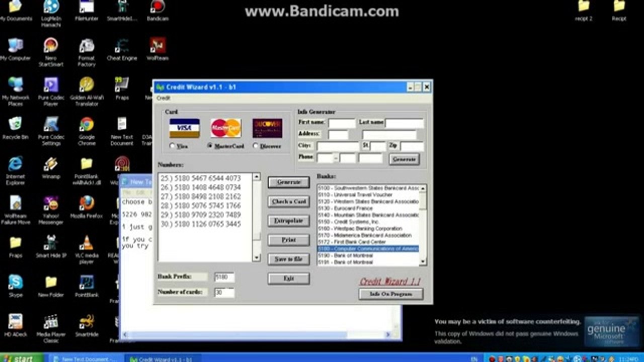
Task: Select the VLC media player icon
Action: pyautogui.click(x=87, y=249)
